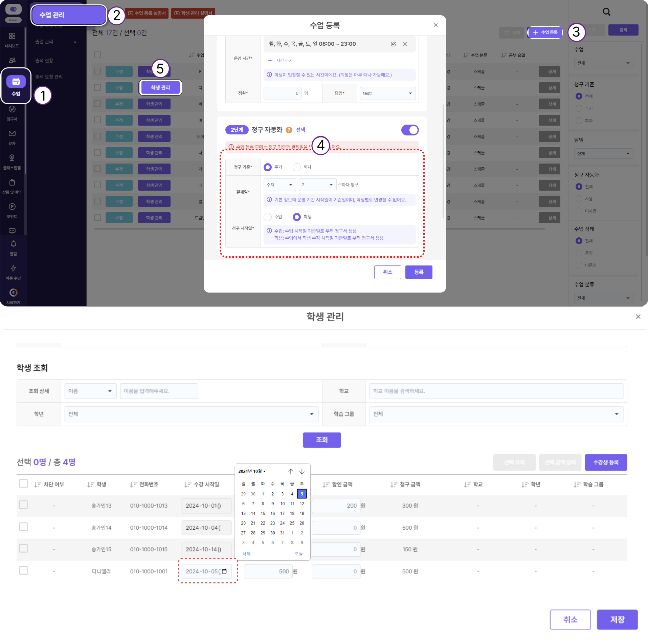Click 저장 in the 학생 관리 dialog
The width and height of the screenshot is (648, 644).
click(617, 620)
